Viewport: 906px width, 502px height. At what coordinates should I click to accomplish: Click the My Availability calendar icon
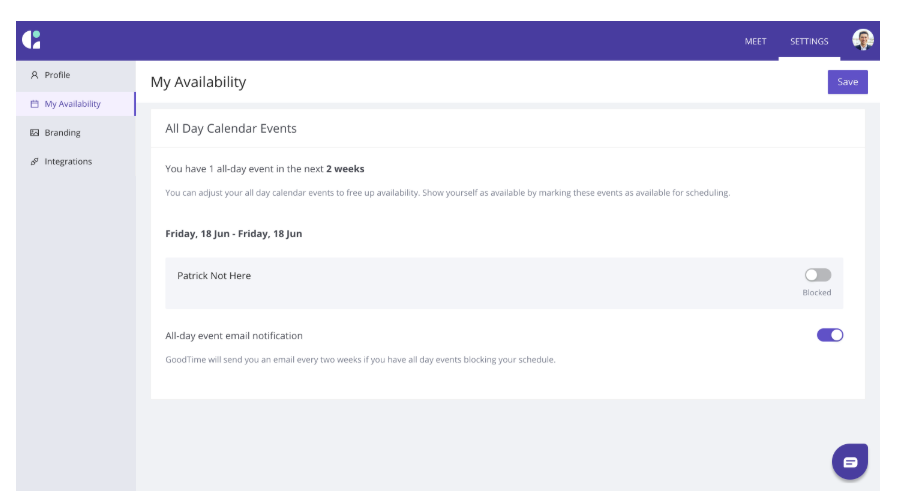pyautogui.click(x=35, y=104)
